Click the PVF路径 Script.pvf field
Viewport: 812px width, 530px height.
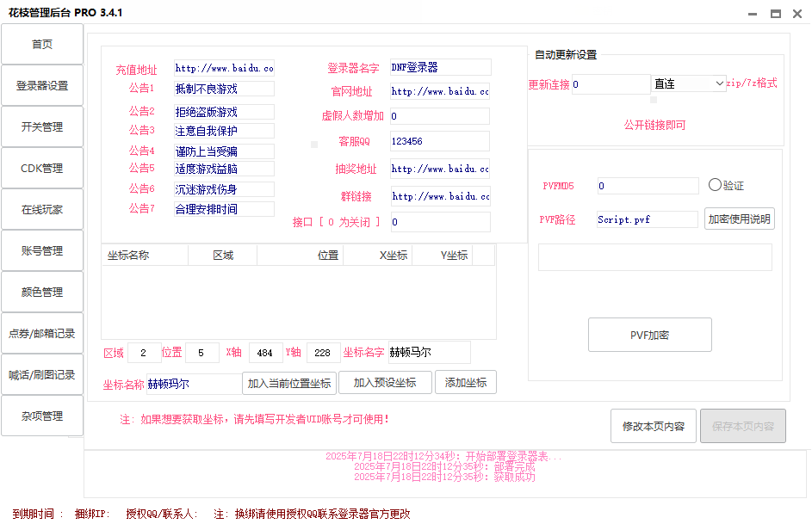click(x=646, y=219)
